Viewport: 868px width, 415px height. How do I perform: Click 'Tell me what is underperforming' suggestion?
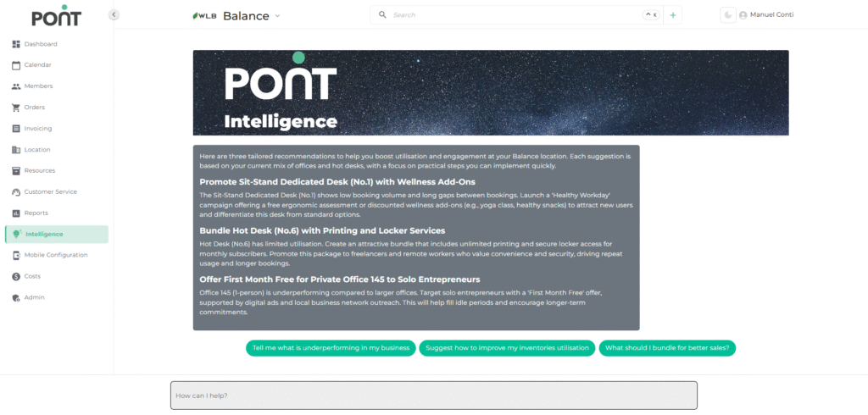click(331, 347)
